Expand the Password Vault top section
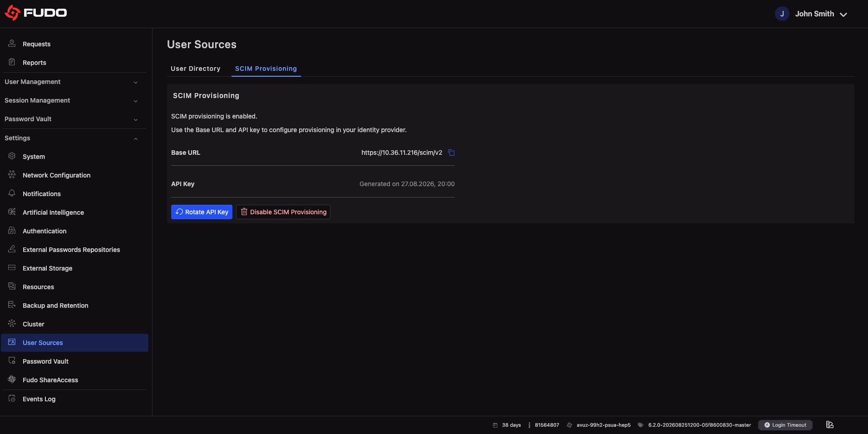The width and height of the screenshot is (868, 434). tap(74, 119)
